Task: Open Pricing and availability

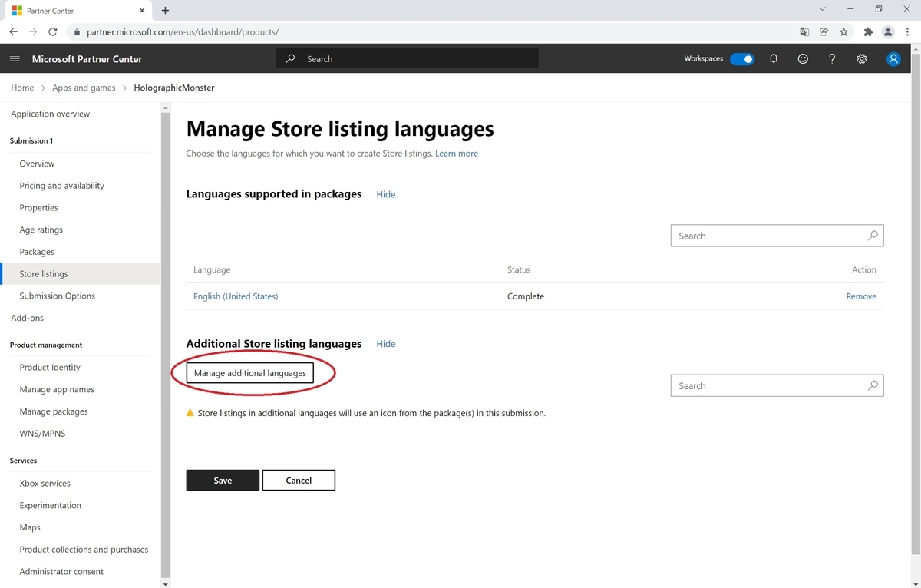Action: click(x=62, y=186)
